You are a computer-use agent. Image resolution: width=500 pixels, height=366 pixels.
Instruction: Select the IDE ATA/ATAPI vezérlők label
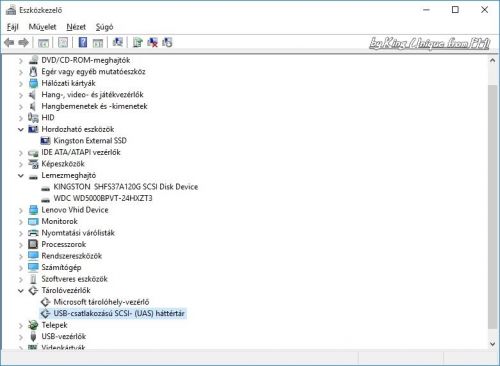point(81,152)
